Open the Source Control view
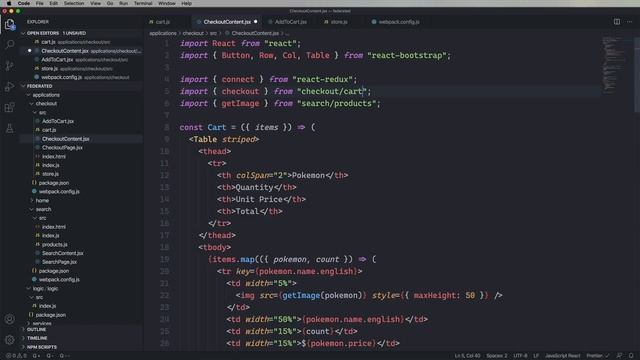 pos(10,65)
